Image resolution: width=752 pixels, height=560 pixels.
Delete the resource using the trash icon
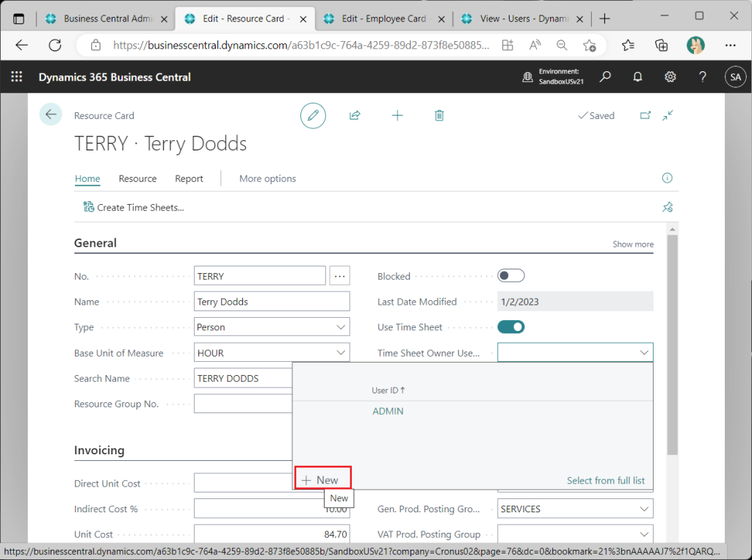coord(439,115)
